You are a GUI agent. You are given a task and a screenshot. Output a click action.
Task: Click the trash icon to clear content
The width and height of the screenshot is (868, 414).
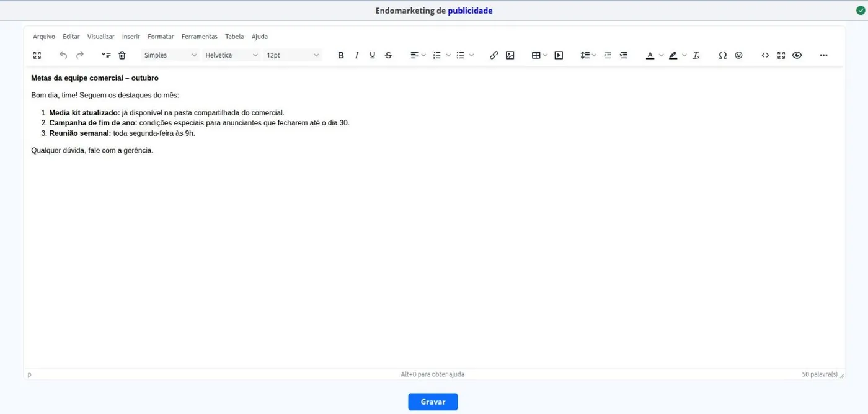(x=122, y=55)
